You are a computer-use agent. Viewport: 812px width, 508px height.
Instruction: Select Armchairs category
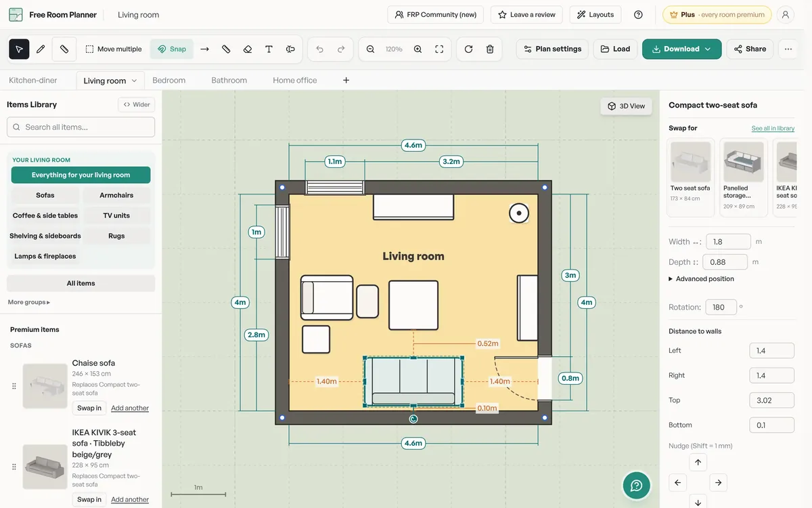point(116,195)
